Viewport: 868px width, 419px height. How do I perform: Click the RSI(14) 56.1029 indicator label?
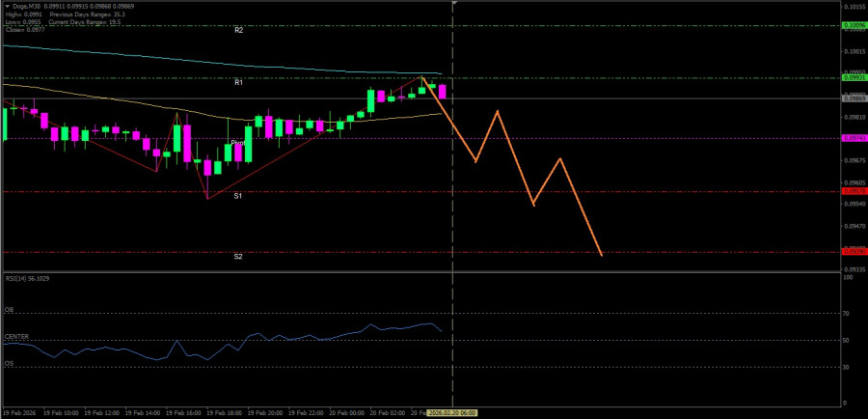pyautogui.click(x=28, y=279)
